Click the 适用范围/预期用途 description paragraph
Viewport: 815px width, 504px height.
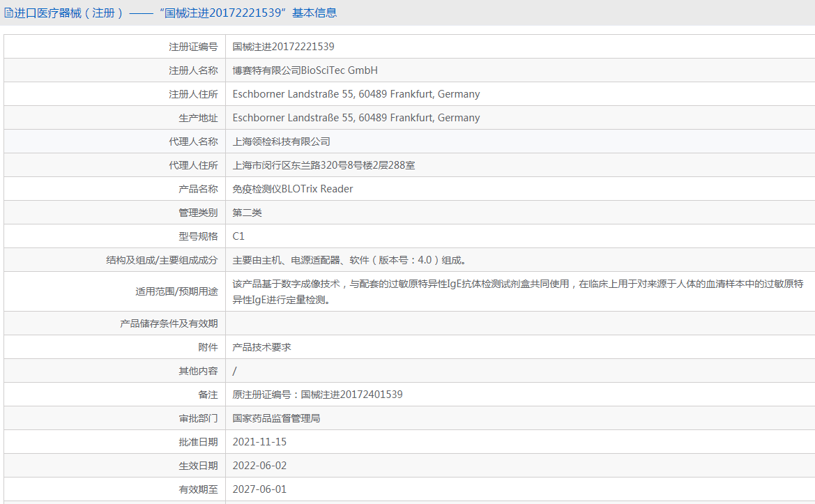tap(517, 291)
